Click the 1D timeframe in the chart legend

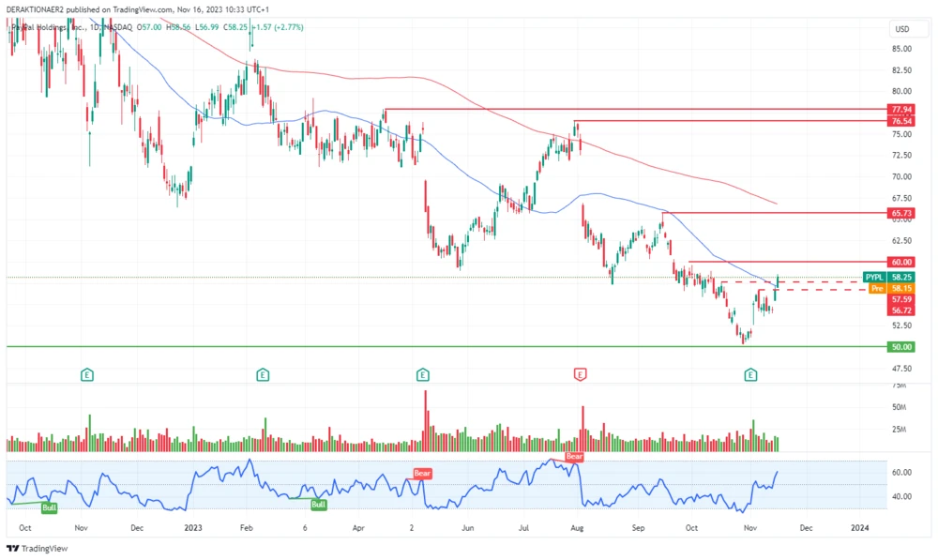[x=93, y=28]
